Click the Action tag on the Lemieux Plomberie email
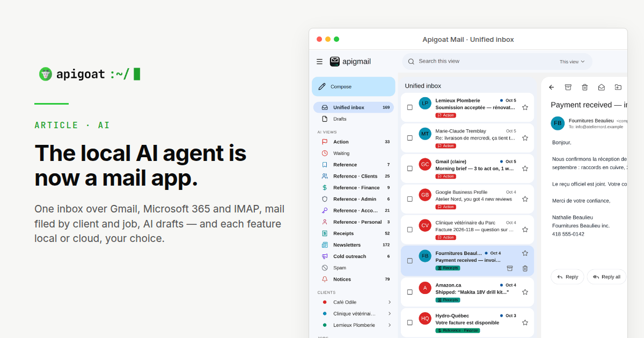Screen dimensions: 644x338 [446, 115]
